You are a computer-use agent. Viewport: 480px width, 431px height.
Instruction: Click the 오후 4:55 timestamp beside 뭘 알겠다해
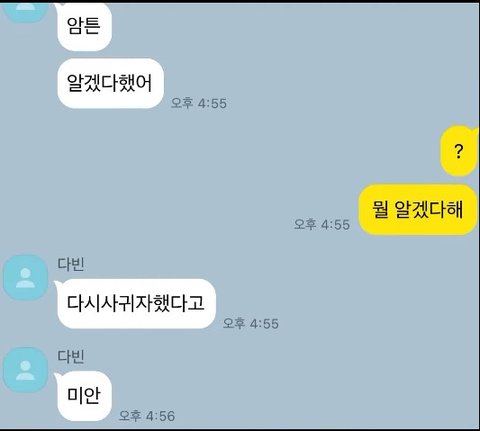(x=322, y=224)
